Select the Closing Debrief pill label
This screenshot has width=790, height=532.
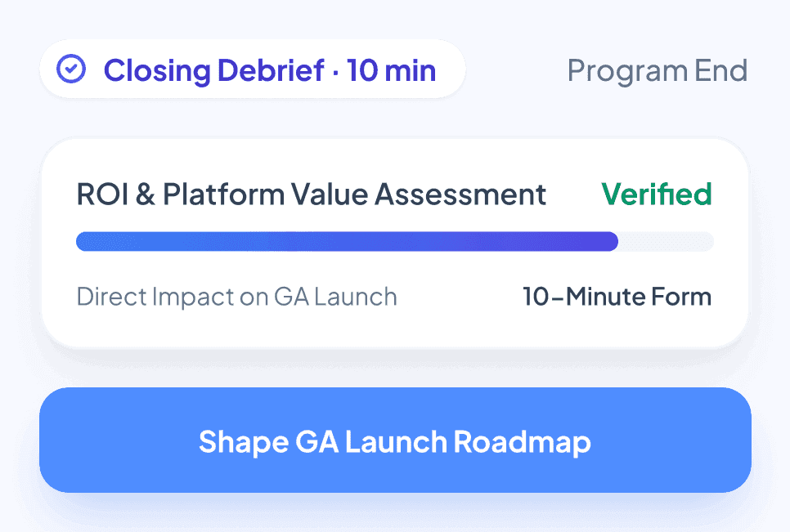click(253, 69)
